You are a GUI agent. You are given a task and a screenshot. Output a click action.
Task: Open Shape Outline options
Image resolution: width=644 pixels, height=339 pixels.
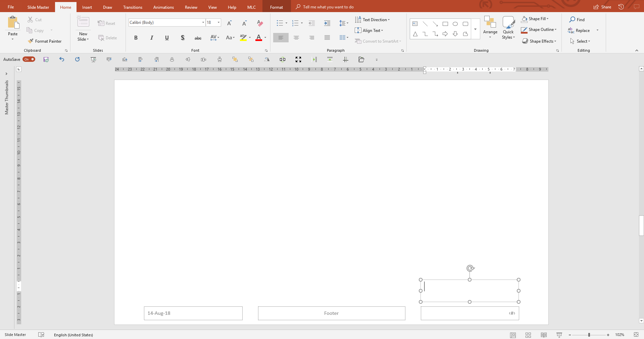tap(539, 30)
